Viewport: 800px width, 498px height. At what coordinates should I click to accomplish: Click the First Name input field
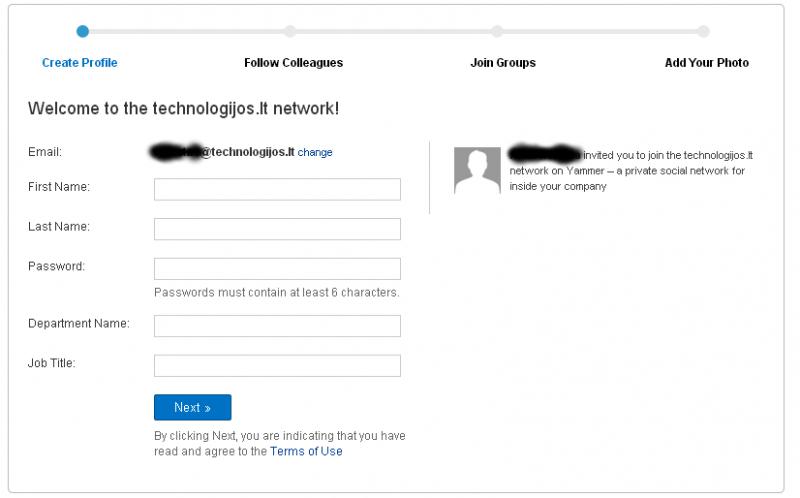pyautogui.click(x=278, y=189)
